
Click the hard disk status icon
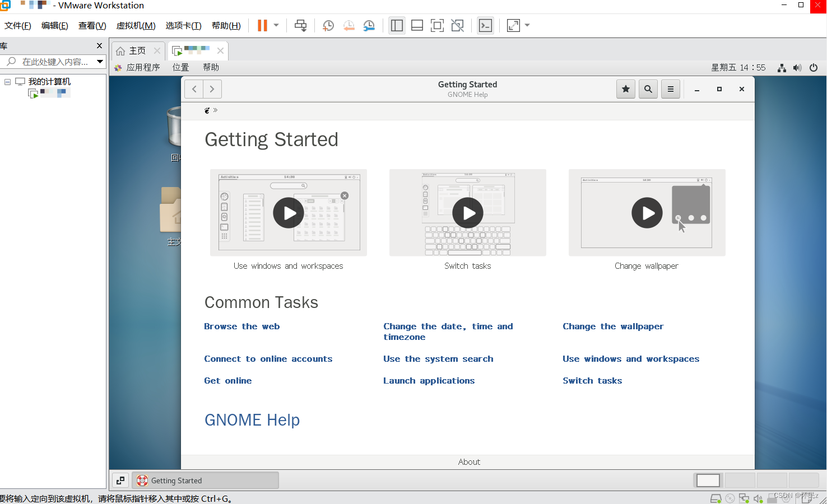click(716, 498)
